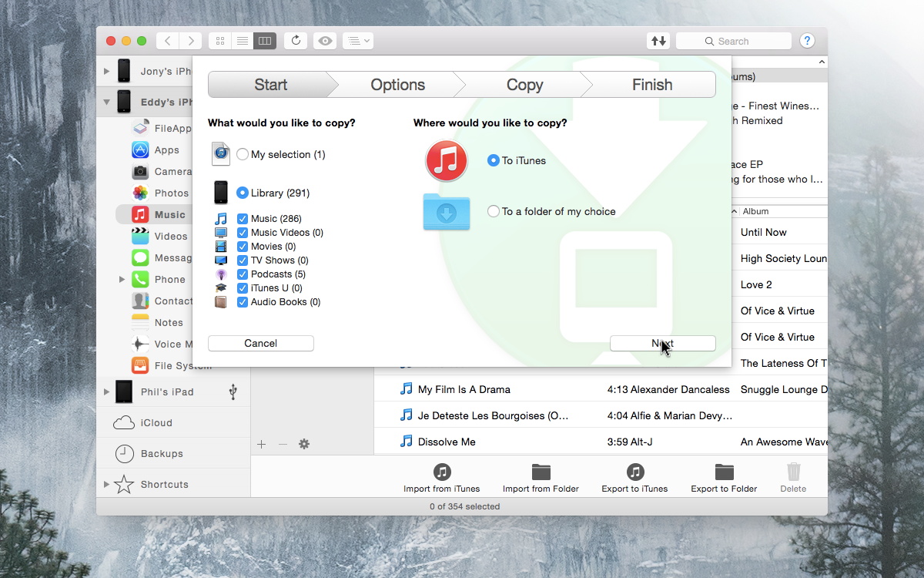Uncheck the Music Videos checkbox

tap(243, 233)
